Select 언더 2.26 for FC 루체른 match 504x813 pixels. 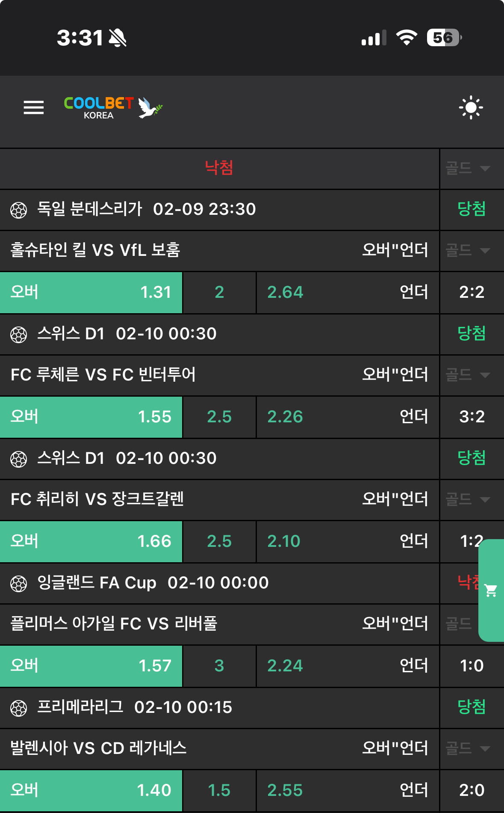[x=348, y=417]
